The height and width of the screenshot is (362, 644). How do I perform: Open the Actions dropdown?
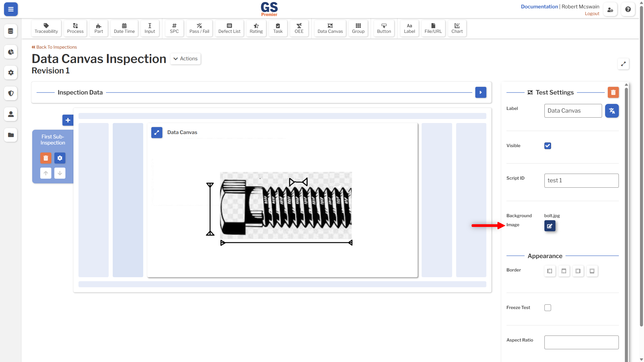click(185, 59)
